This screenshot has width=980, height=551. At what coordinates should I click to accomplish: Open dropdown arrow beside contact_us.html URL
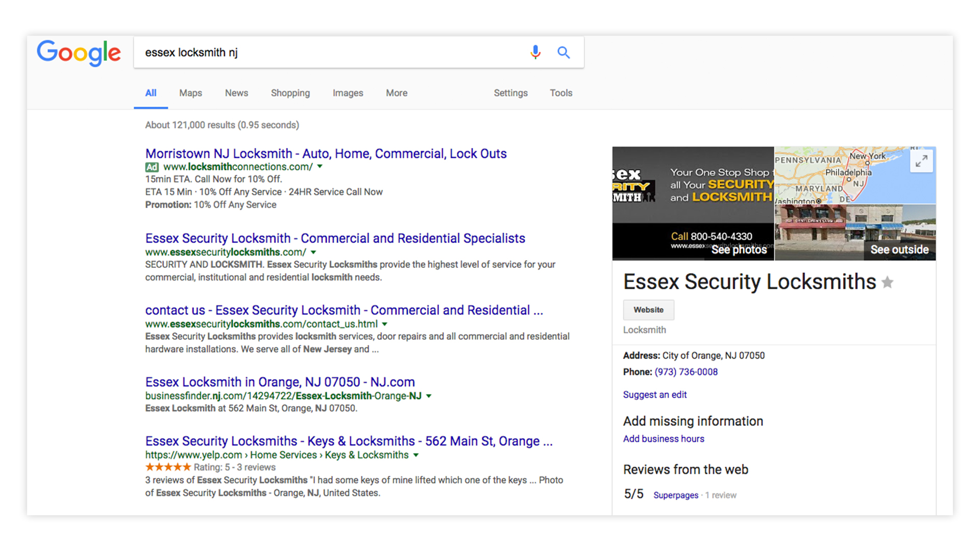(x=385, y=324)
